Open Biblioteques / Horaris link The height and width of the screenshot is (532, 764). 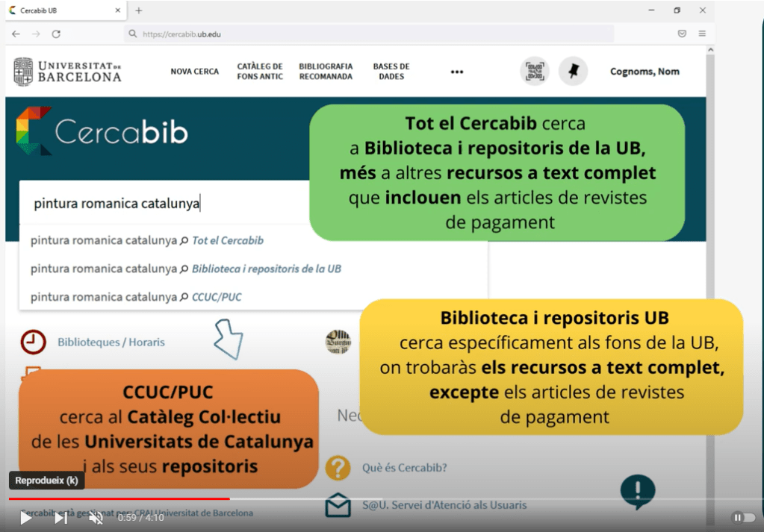111,342
